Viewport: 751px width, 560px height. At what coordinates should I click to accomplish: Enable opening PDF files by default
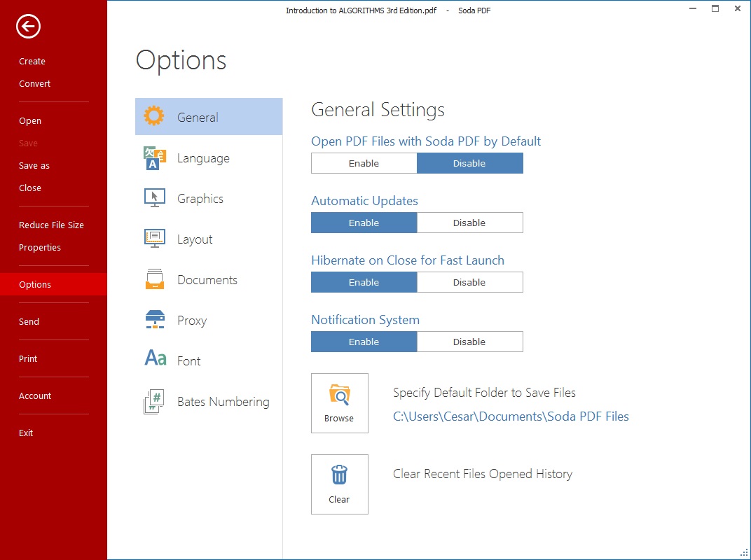pyautogui.click(x=364, y=163)
